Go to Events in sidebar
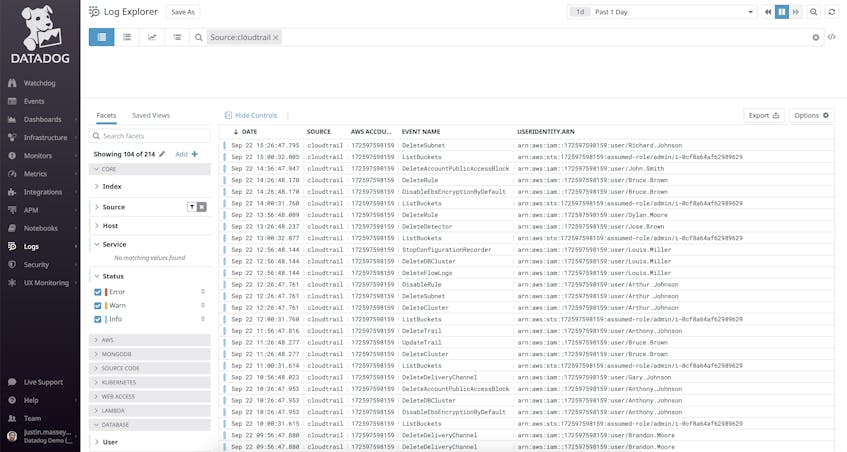The image size is (847, 452). (x=33, y=102)
